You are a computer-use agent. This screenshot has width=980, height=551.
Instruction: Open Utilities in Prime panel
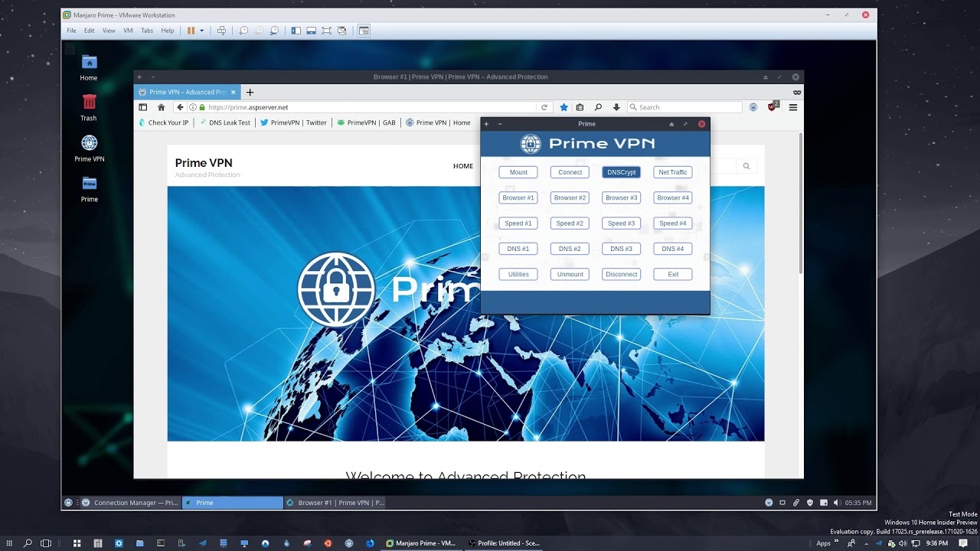click(518, 274)
